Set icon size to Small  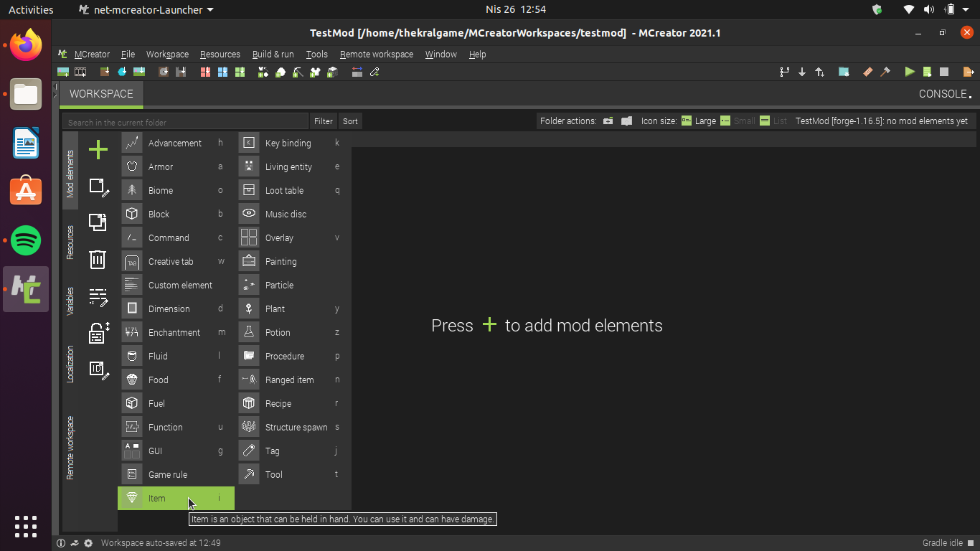(738, 121)
